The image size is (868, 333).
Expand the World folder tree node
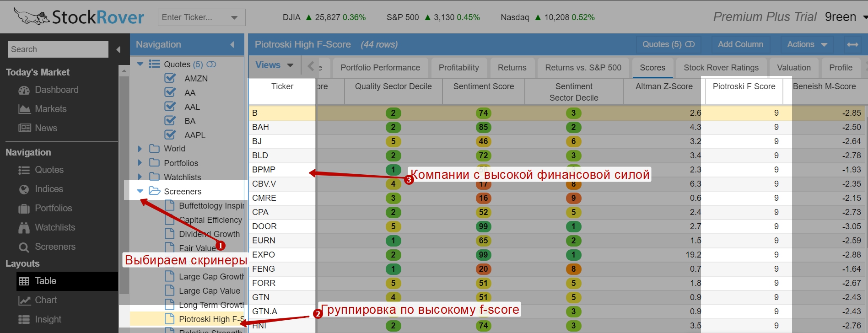tap(140, 149)
